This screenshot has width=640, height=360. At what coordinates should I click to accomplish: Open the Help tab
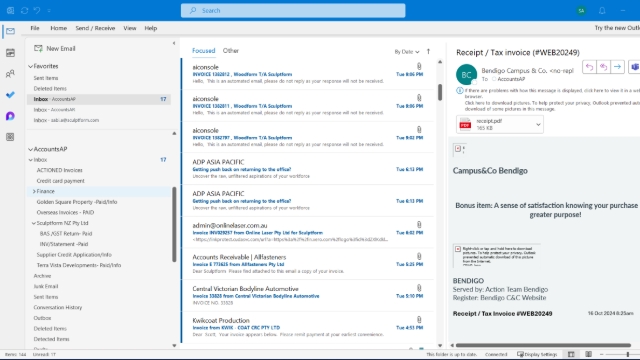(151, 28)
